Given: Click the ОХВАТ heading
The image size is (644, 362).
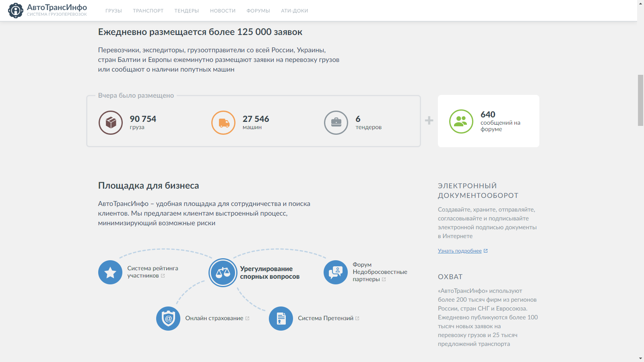Looking at the screenshot, I should pyautogui.click(x=450, y=277).
